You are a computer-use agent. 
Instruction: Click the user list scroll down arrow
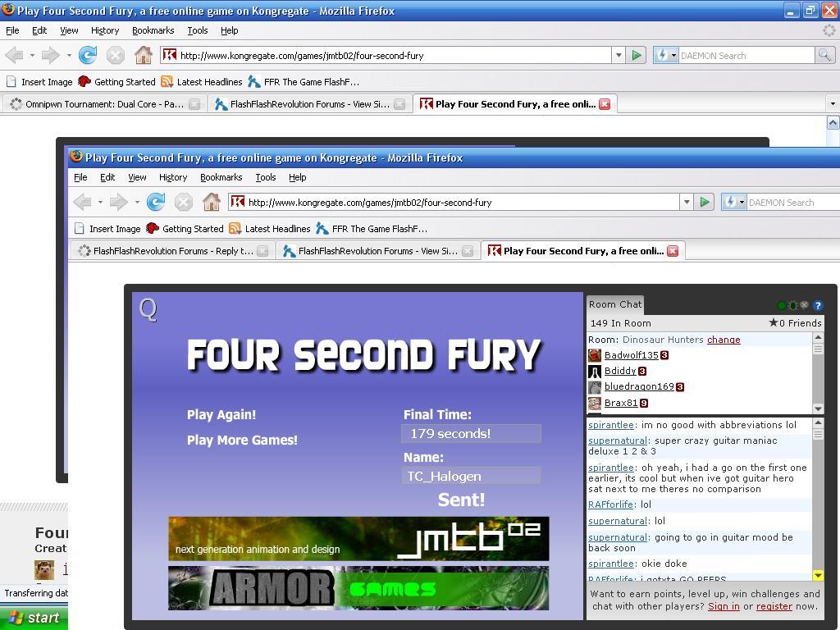[818, 409]
